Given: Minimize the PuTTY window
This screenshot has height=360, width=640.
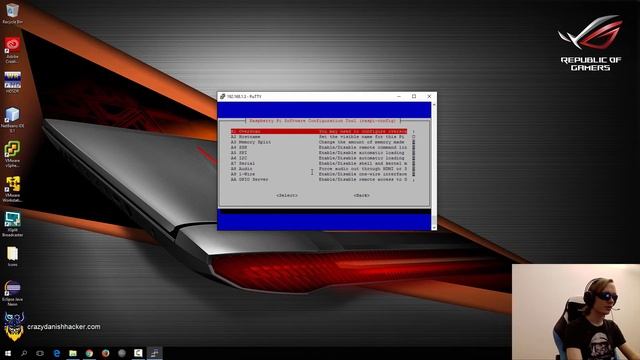Looking at the screenshot, I should tap(399, 96).
